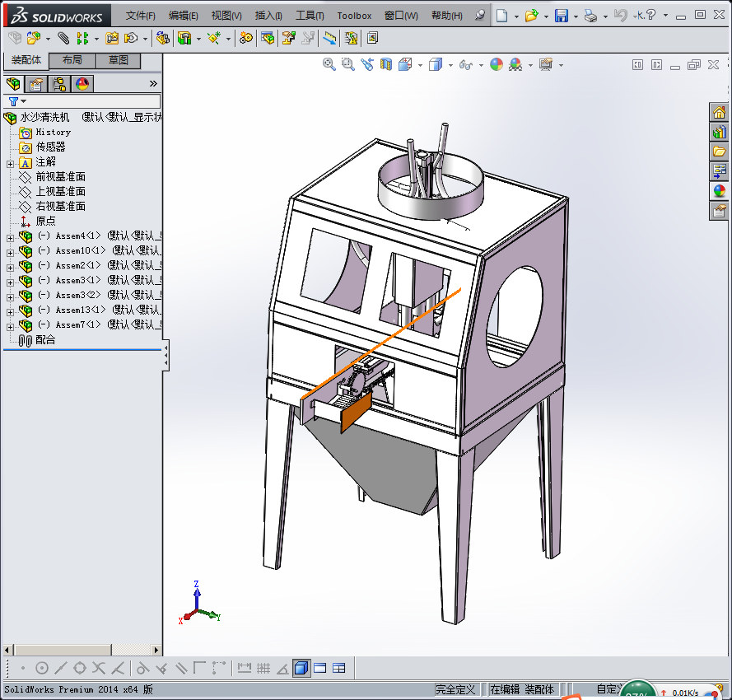Open the 插入(I) menu

[x=268, y=16]
